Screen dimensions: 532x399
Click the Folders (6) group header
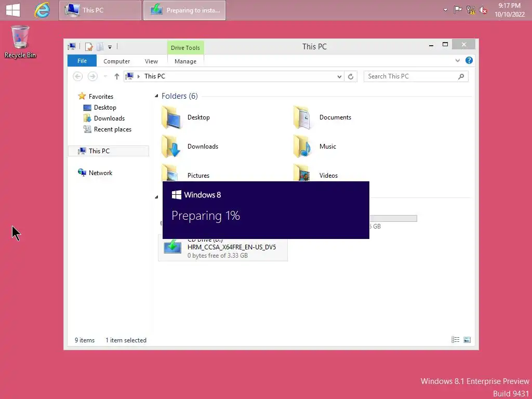tap(179, 96)
